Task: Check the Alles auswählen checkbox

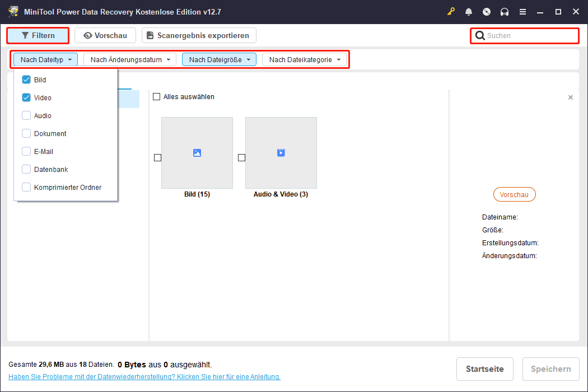Action: point(157,96)
